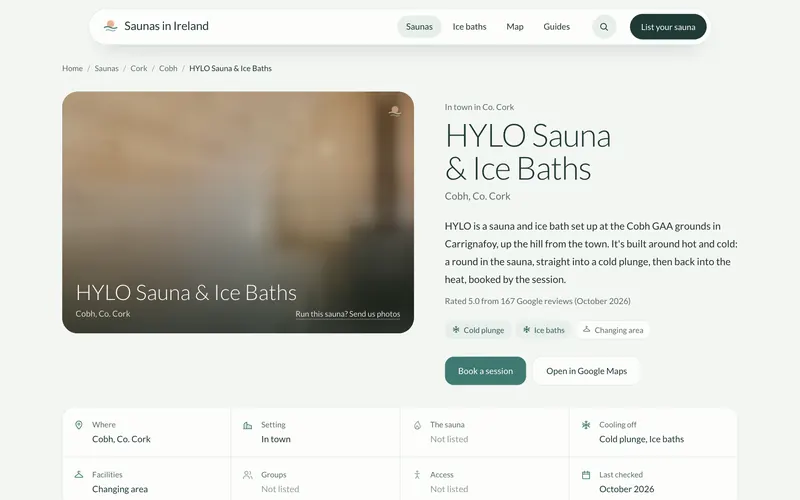Click the large HYLO Sauna & Ice Baths heading
The width and height of the screenshot is (800, 500).
coord(528,152)
